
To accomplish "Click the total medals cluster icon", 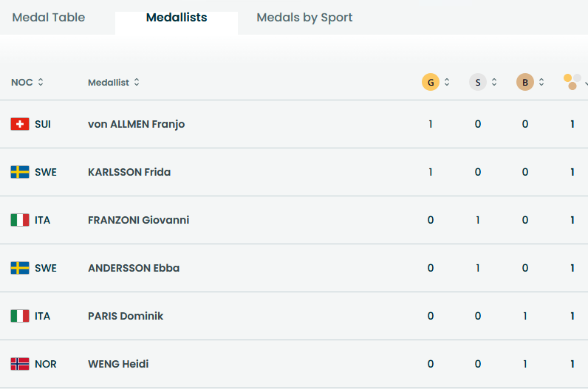I will coord(572,82).
